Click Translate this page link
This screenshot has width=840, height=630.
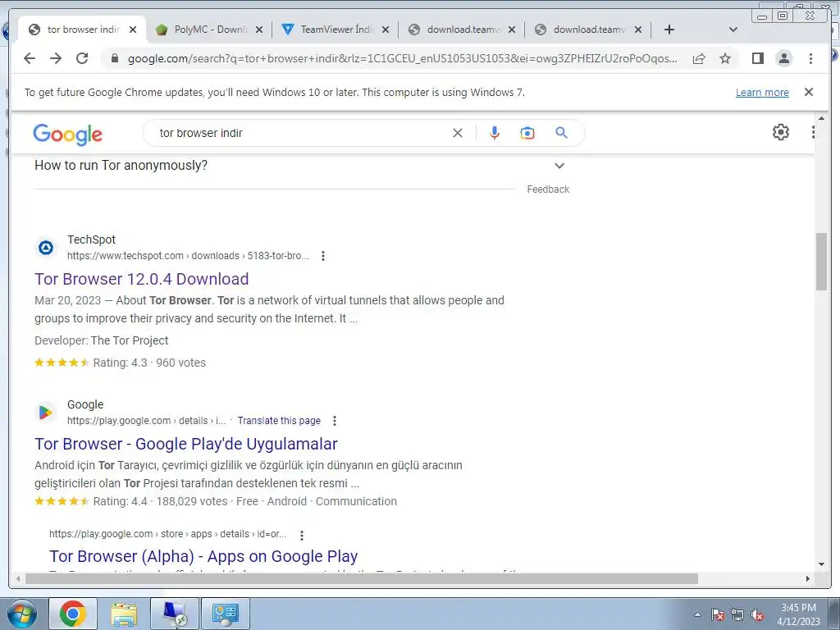tap(279, 421)
